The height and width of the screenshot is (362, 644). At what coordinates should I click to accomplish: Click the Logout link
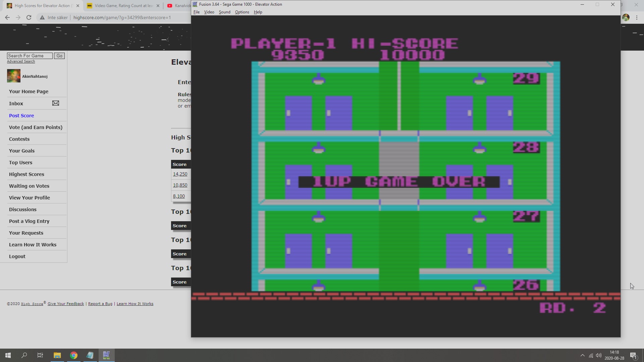[x=17, y=256]
